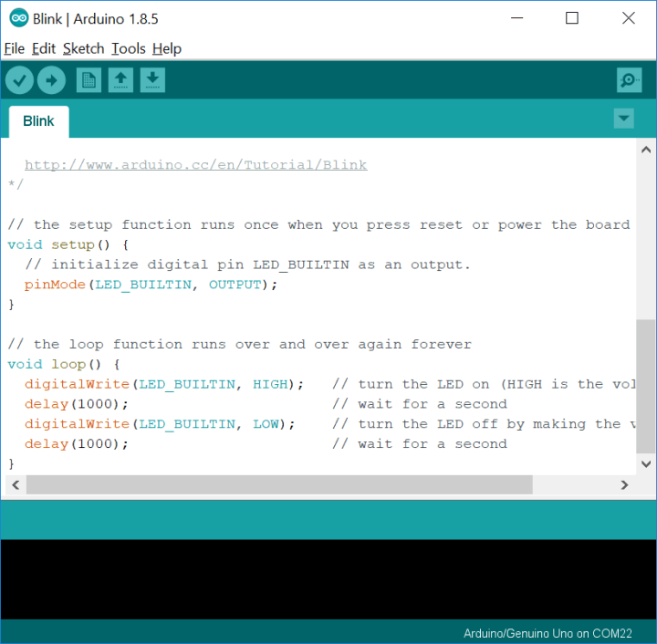Open the File menu
The width and height of the screenshot is (657, 644).
tap(14, 48)
